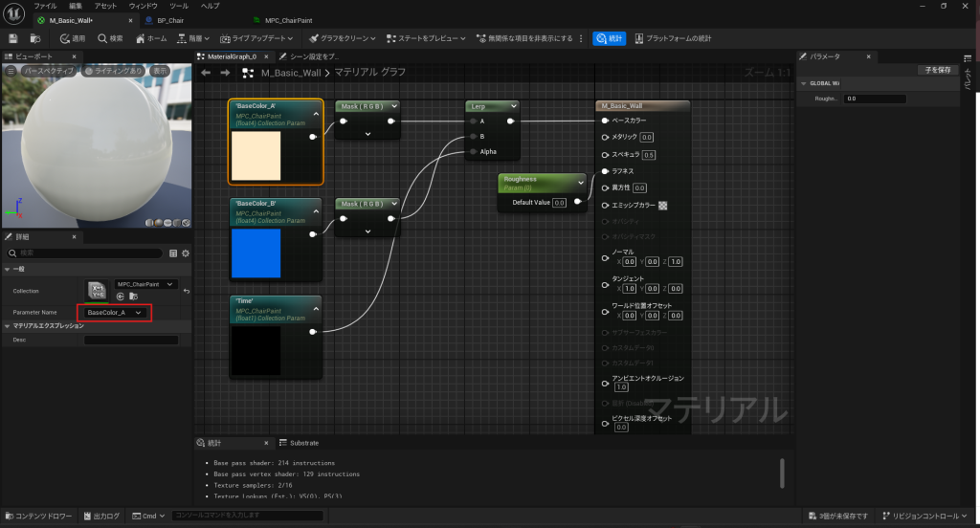Toggle the Stats (統計) toolbar button
This screenshot has width=980, height=528.
pyautogui.click(x=609, y=38)
